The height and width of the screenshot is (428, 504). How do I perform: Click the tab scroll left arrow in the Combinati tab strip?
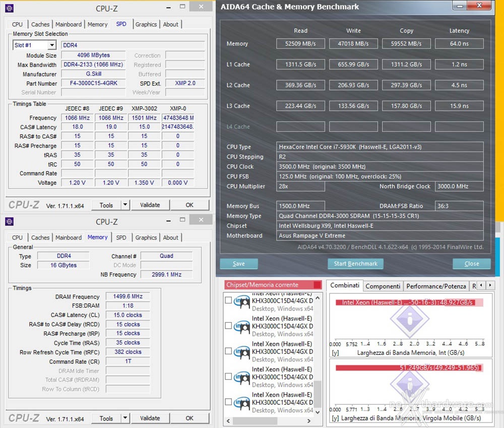(x=481, y=285)
